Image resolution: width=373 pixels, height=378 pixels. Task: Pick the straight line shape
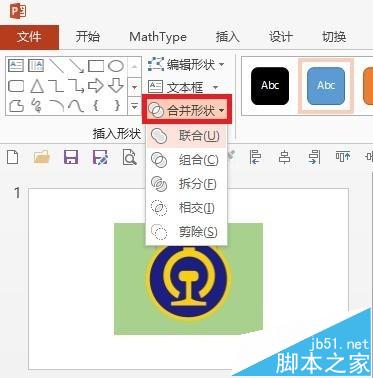(x=56, y=66)
